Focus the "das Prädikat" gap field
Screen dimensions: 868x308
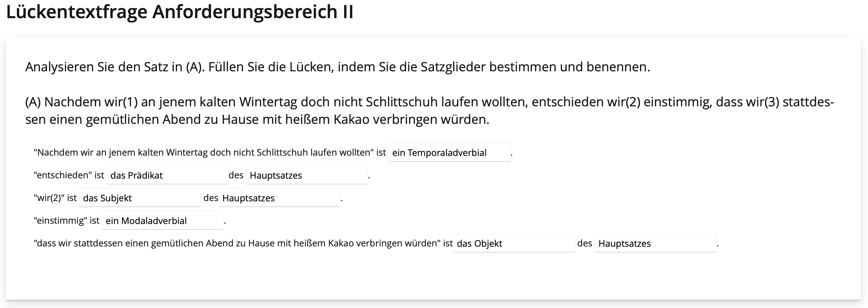(x=167, y=175)
